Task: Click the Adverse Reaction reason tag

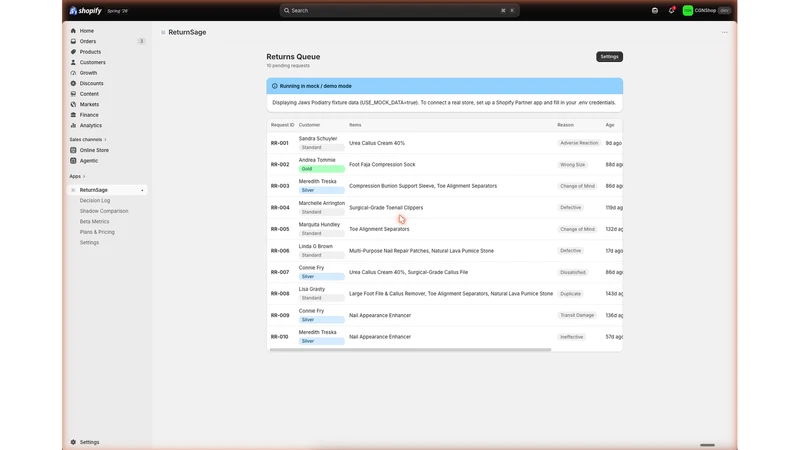Action: 579,143
